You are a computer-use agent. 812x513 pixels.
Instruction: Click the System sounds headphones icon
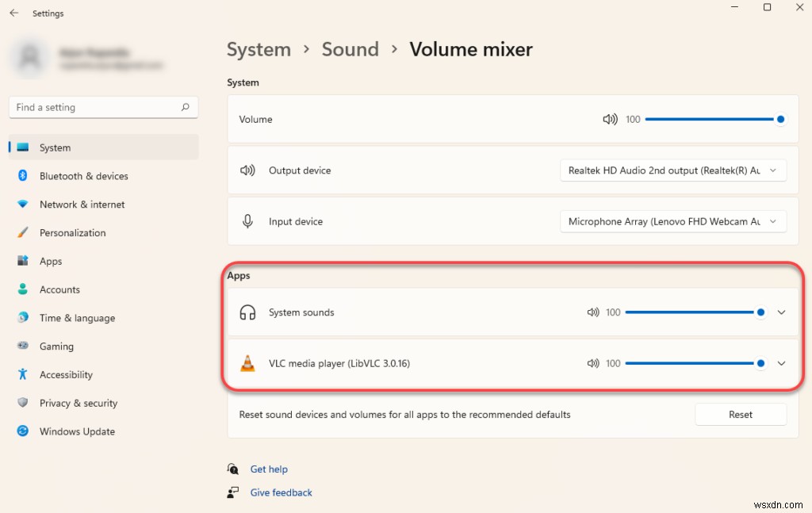click(x=247, y=312)
